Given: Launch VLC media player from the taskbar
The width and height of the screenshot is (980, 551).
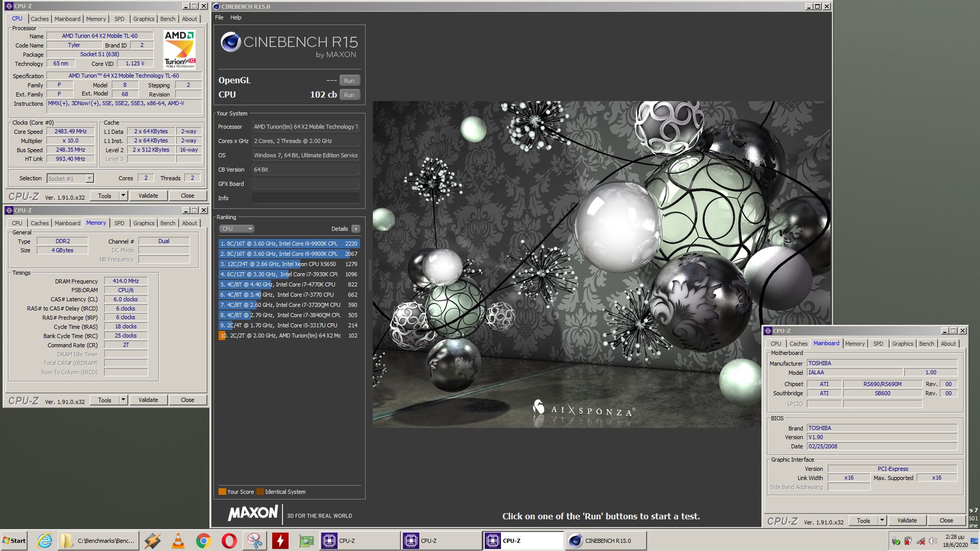Looking at the screenshot, I should [178, 541].
